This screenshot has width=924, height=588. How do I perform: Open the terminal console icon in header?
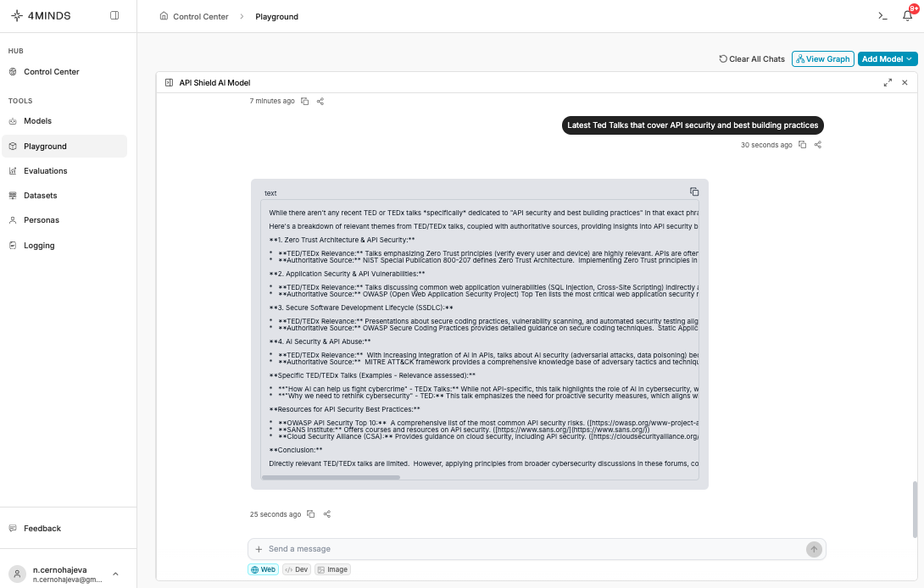(x=882, y=16)
